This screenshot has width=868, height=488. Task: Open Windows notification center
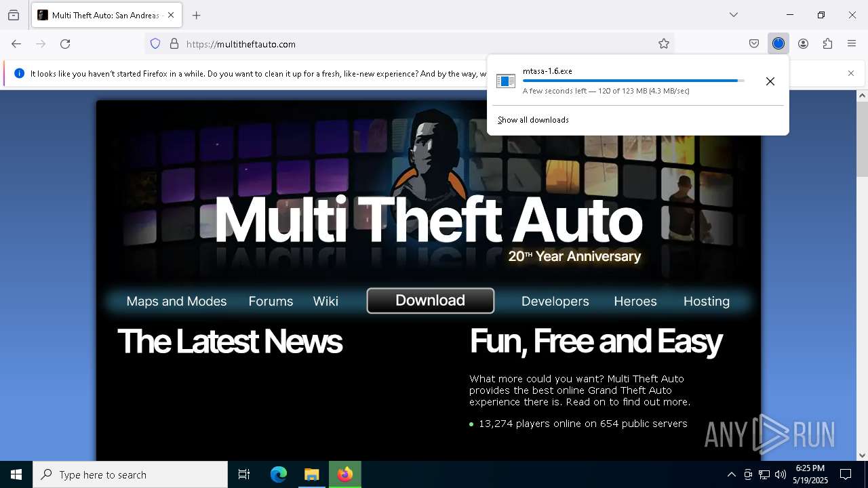[846, 474]
